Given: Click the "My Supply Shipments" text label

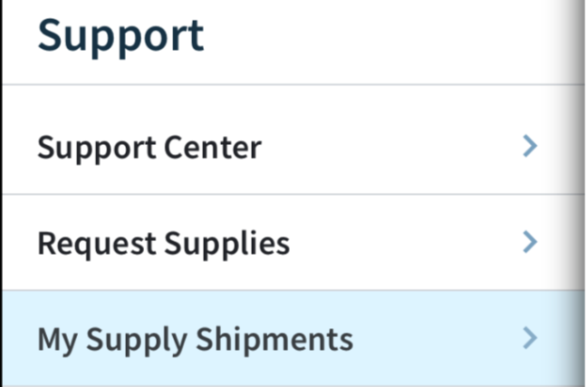Looking at the screenshot, I should click(195, 340).
